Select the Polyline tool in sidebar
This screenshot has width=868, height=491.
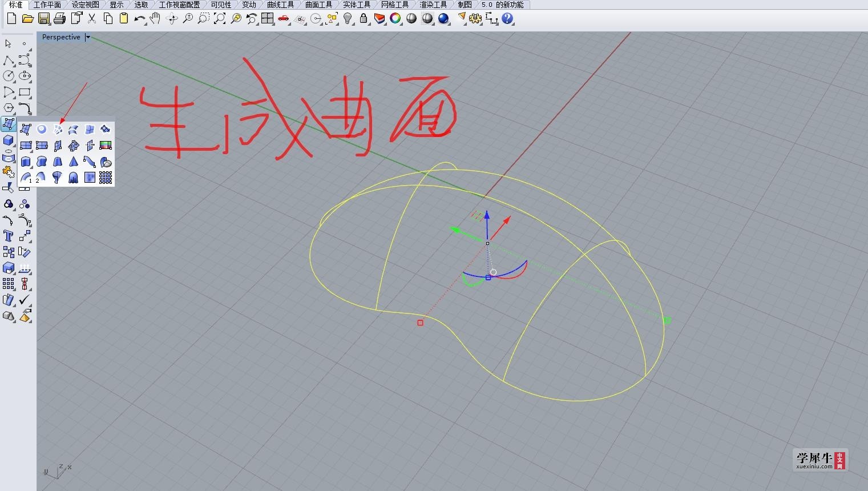coord(9,60)
